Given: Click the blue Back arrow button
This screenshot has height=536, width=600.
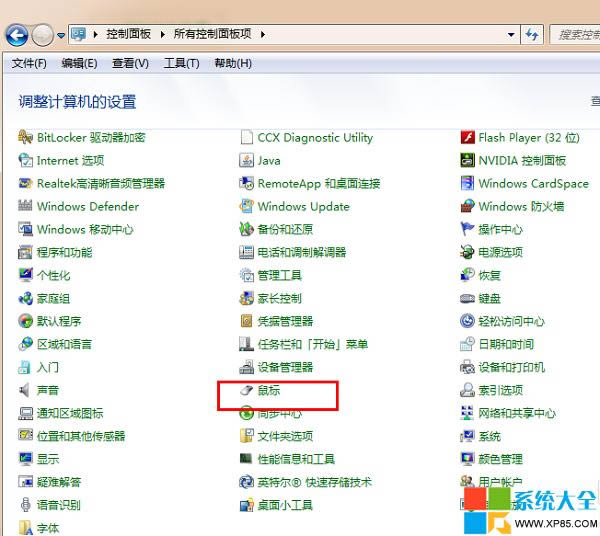Looking at the screenshot, I should click(16, 35).
